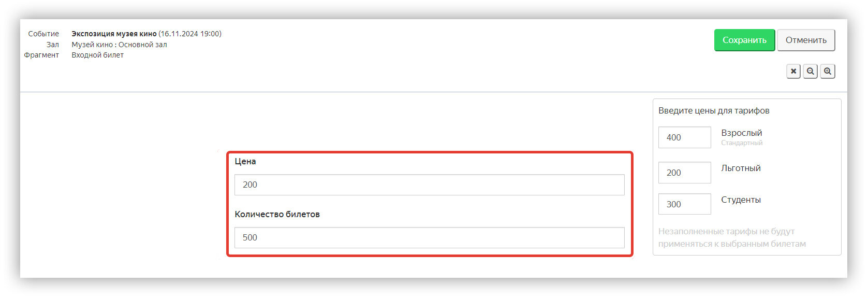Cancel editing with the Отменить button
868x297 pixels.
click(806, 40)
